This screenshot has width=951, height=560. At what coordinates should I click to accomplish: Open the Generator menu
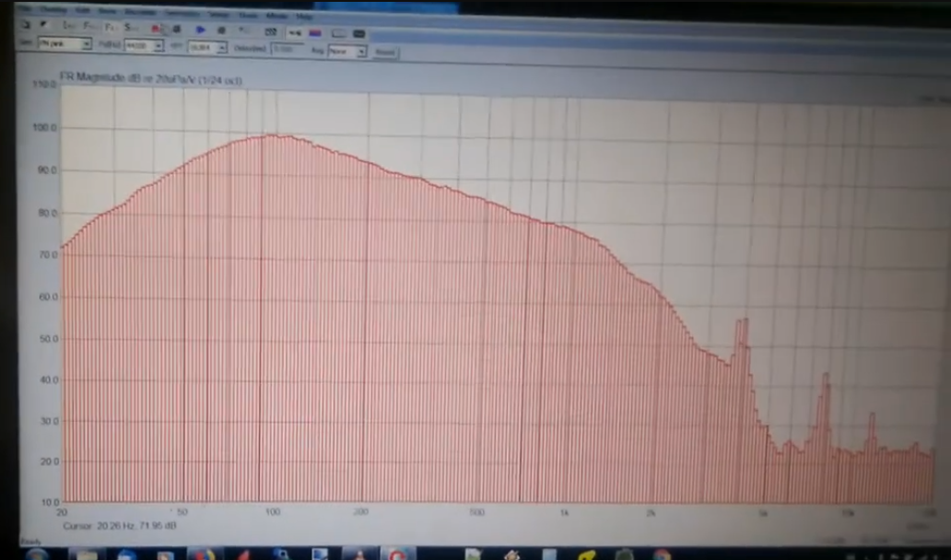(182, 13)
